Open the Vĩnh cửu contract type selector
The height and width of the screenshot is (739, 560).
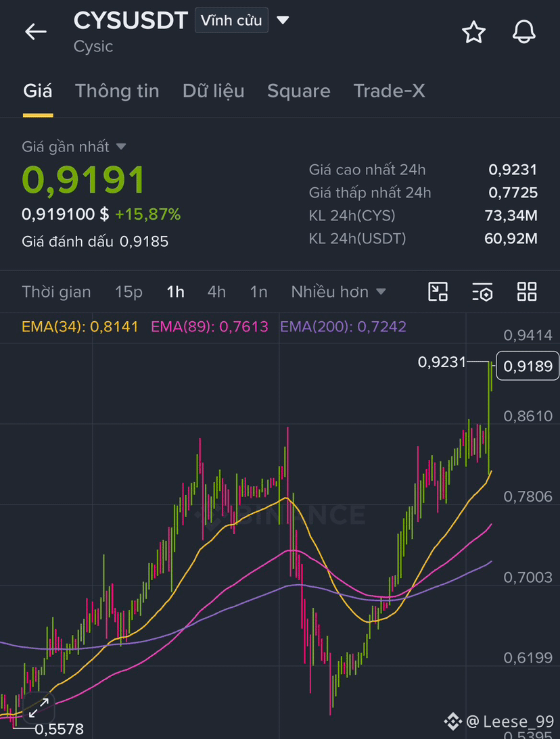tap(231, 20)
